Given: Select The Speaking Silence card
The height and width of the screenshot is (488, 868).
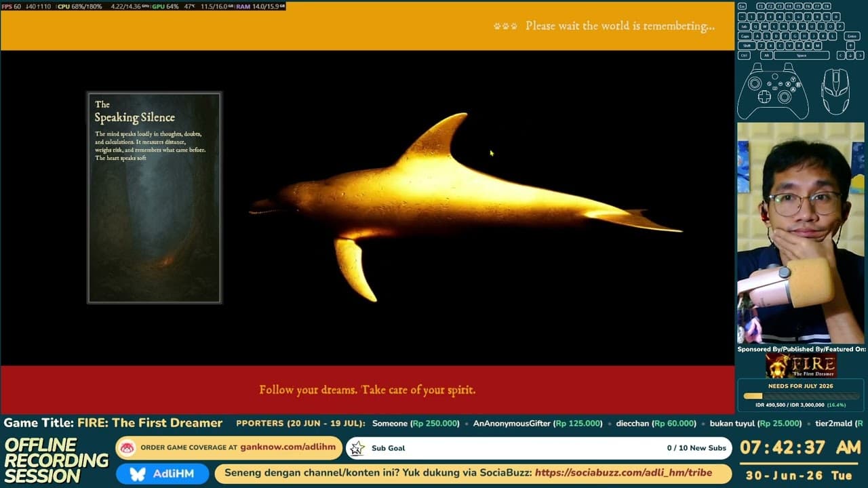Looking at the screenshot, I should 154,197.
